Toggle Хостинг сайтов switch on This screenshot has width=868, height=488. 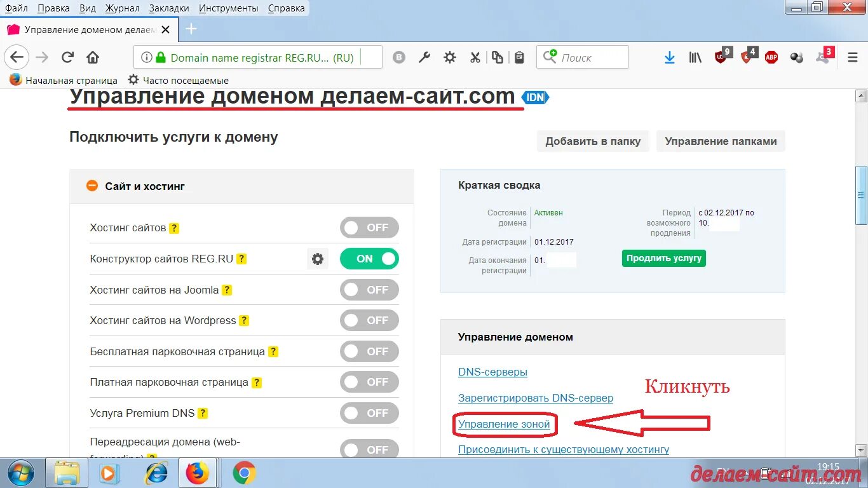(x=369, y=227)
